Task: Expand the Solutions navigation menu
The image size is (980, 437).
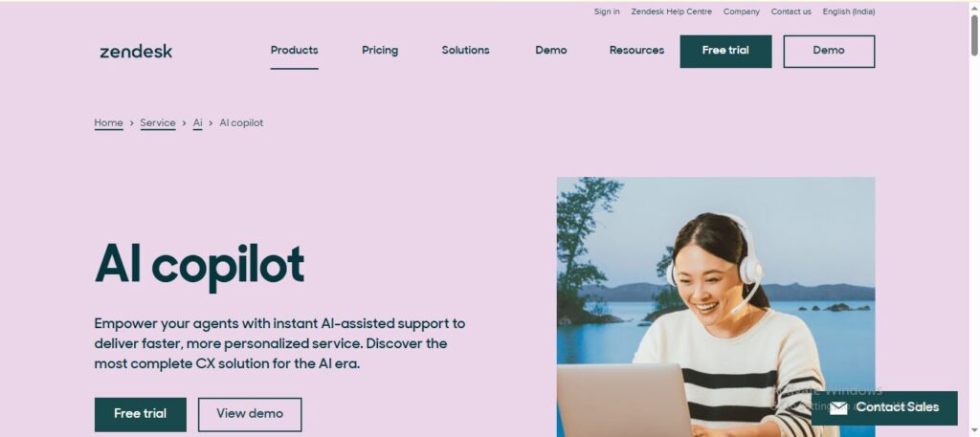Action: [465, 50]
